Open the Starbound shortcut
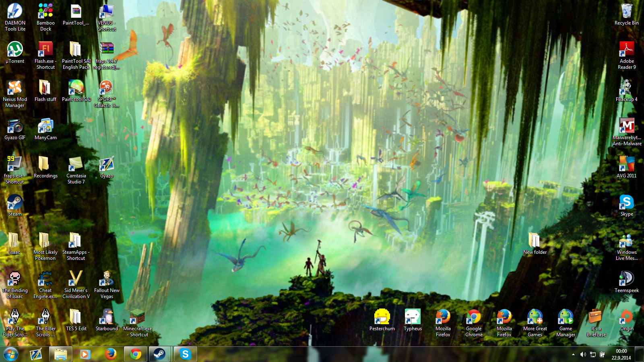The width and height of the screenshot is (644, 362). click(x=107, y=320)
